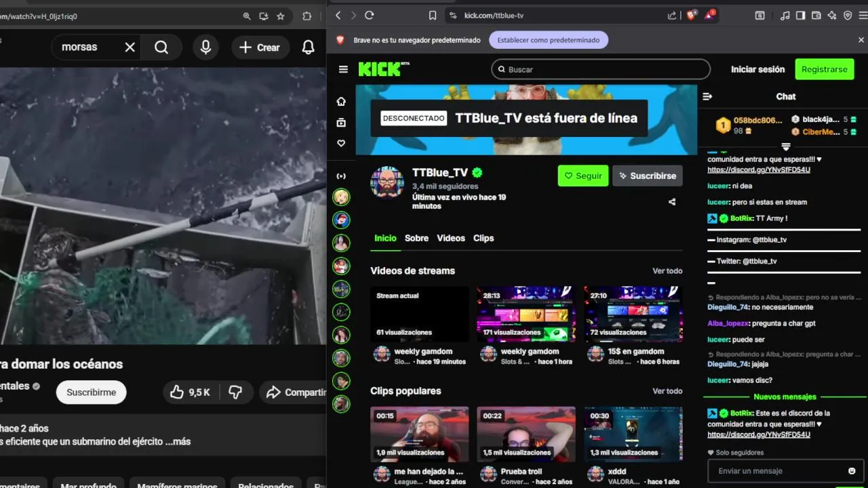Click the share icon in Brave address bar
The height and width of the screenshot is (488, 868).
[x=672, y=16]
